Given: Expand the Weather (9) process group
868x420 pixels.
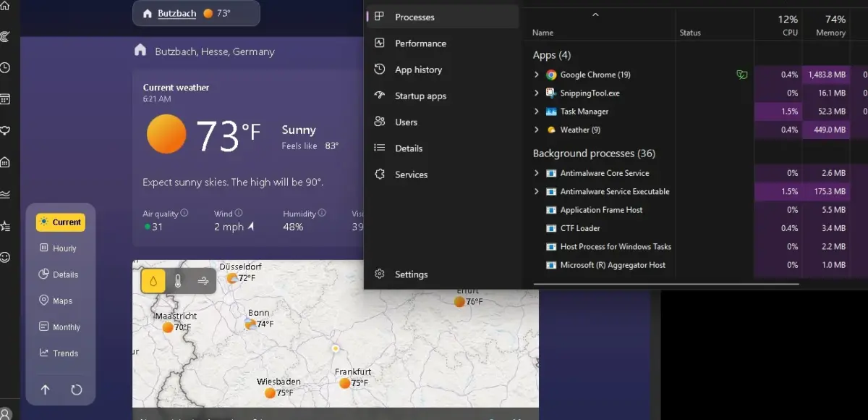Looking at the screenshot, I should tap(536, 130).
